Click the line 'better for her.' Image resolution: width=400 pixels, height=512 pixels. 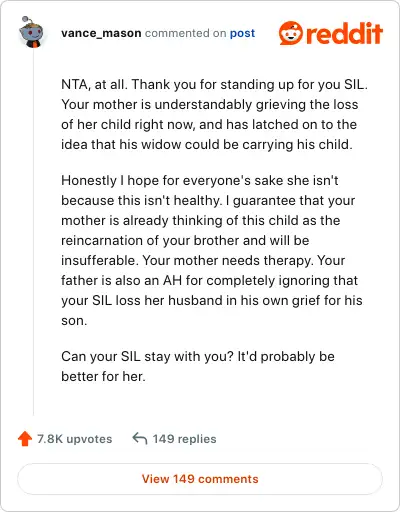(103, 376)
